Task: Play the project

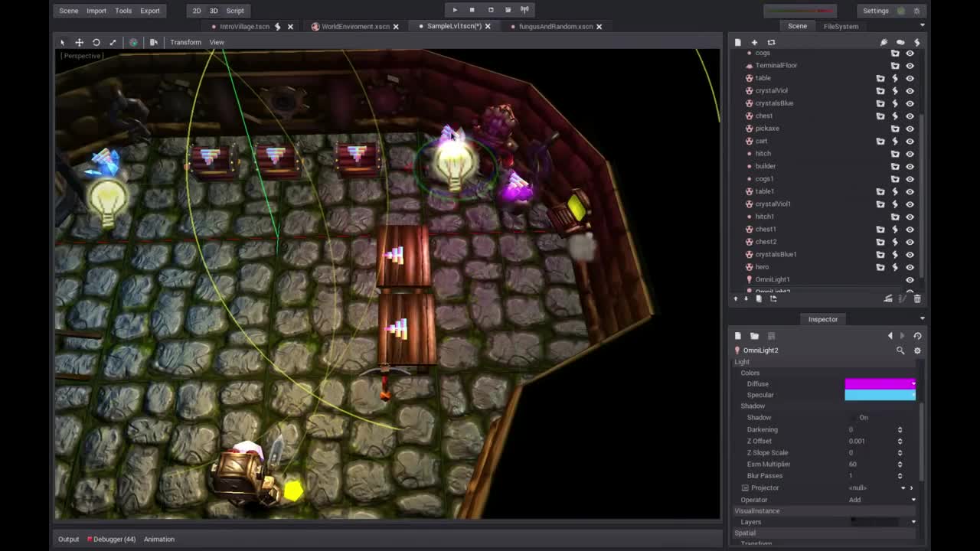Action: [455, 10]
